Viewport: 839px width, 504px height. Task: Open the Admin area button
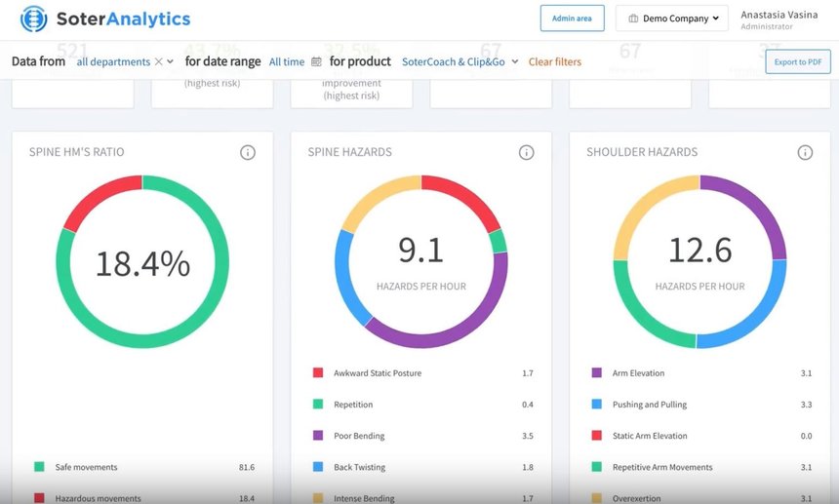click(572, 19)
